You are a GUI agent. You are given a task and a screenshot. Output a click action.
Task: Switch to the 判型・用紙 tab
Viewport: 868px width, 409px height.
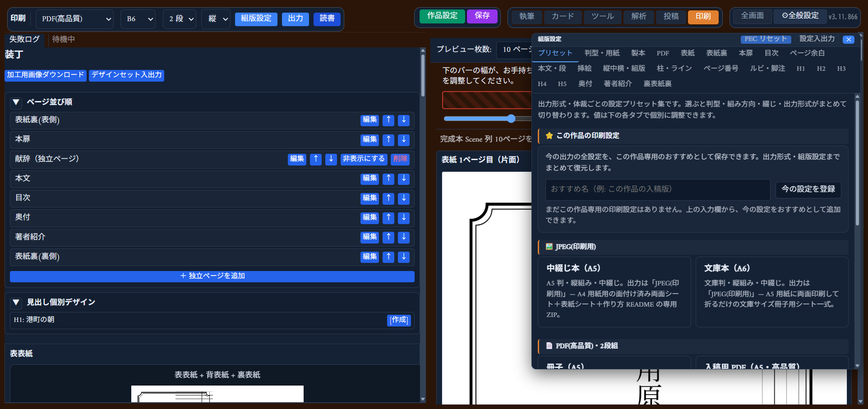coord(602,53)
